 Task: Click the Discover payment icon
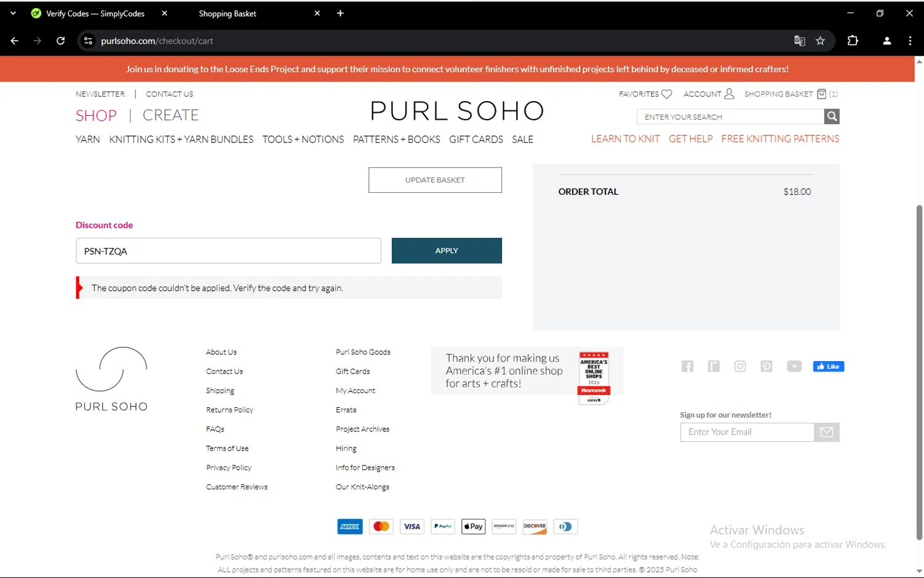(x=535, y=526)
